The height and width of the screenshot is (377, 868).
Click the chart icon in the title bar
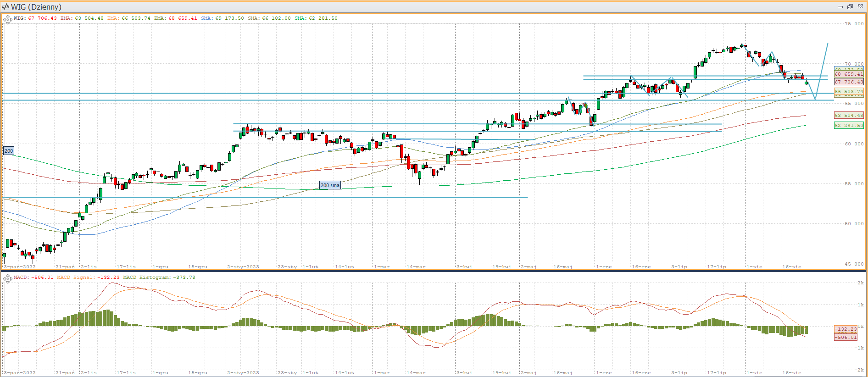click(6, 6)
